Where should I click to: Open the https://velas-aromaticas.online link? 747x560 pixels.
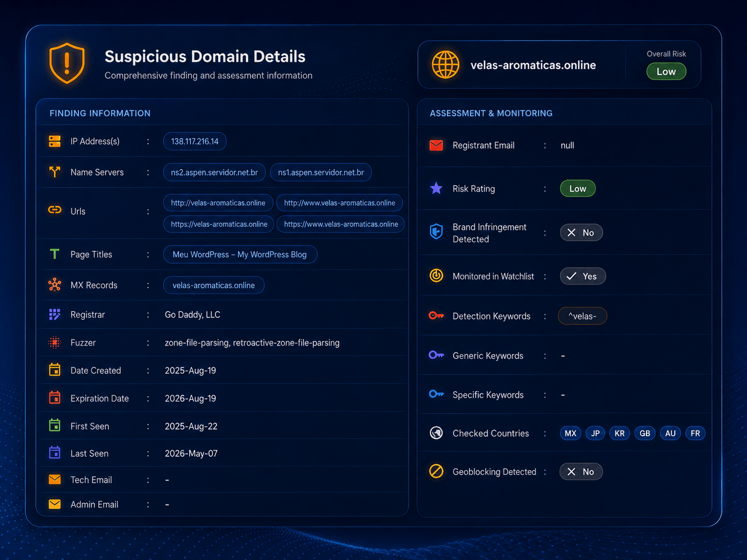coord(219,224)
